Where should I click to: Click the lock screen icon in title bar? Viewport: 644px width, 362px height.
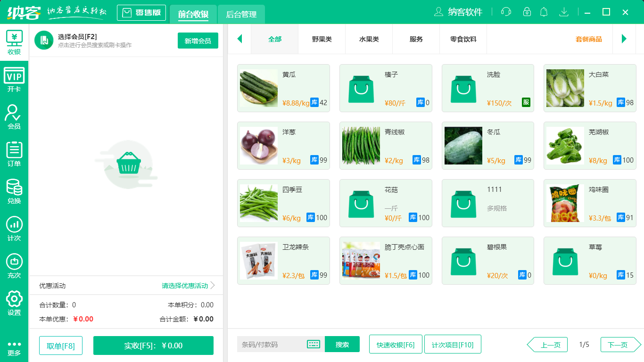tap(527, 12)
